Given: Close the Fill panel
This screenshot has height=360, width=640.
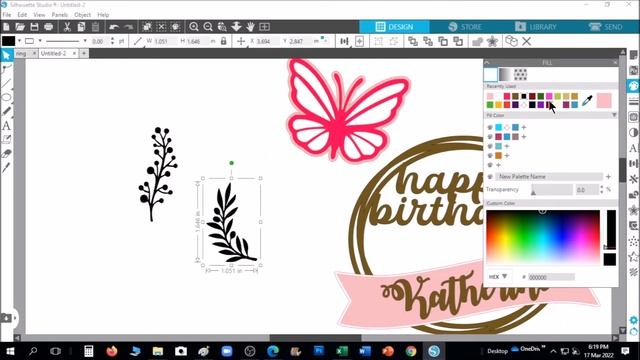Looking at the screenshot, I should [615, 62].
